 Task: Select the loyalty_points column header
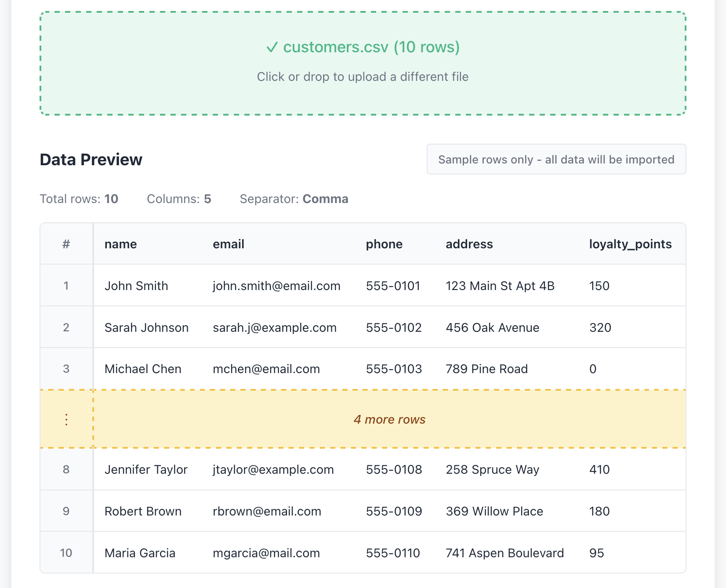click(x=630, y=244)
